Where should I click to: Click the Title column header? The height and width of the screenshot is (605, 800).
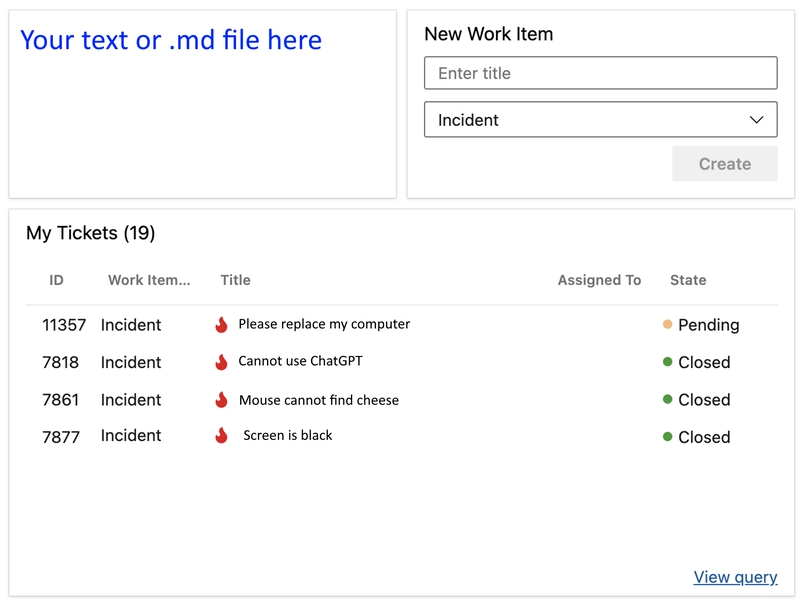(235, 280)
